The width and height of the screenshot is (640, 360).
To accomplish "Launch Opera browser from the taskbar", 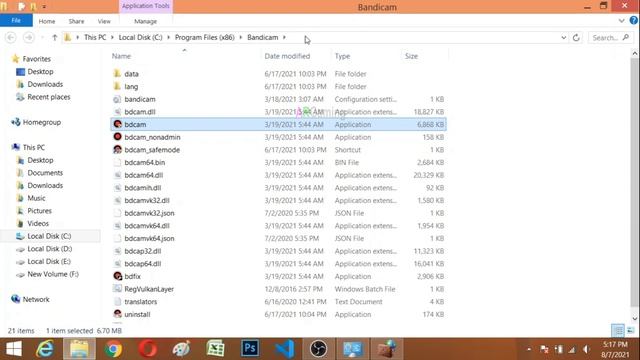I will click(148, 349).
